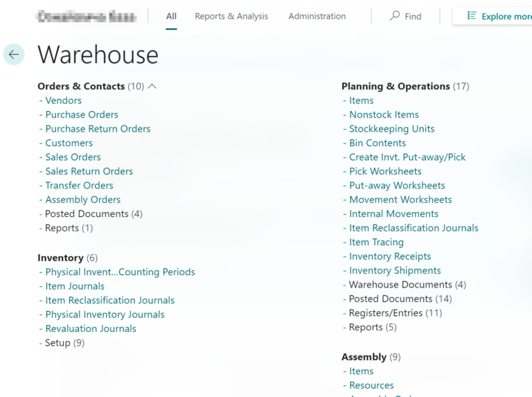The width and height of the screenshot is (532, 397).
Task: Click the Find magnifier icon
Action: [x=395, y=16]
